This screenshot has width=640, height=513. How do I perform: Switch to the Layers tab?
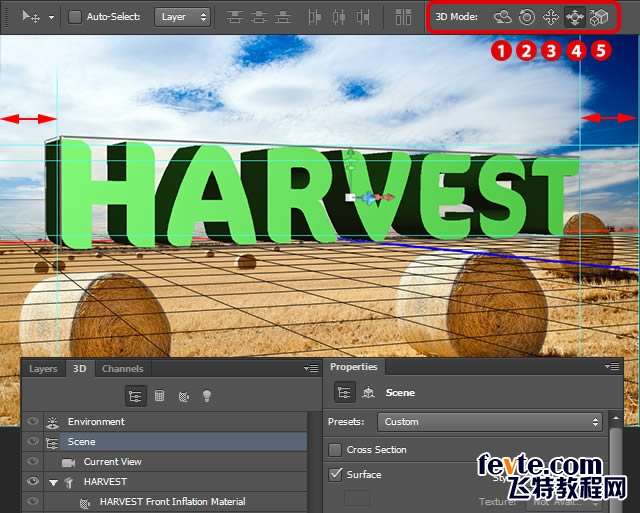pyautogui.click(x=43, y=369)
